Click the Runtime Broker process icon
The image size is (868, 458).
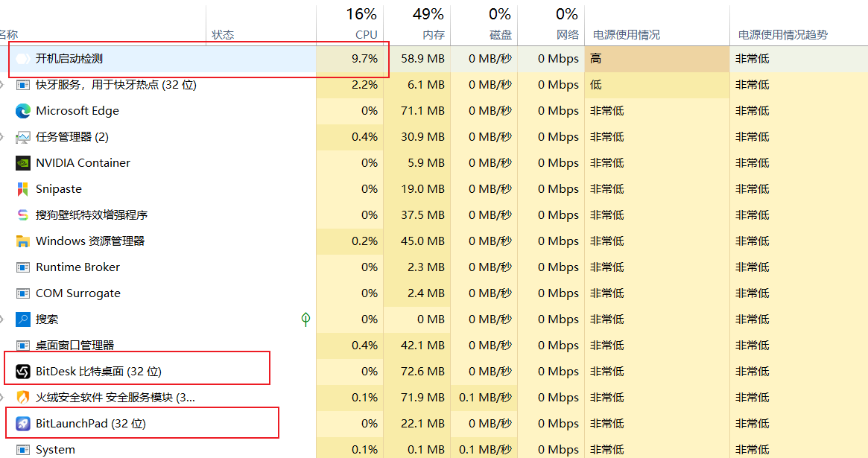23,267
